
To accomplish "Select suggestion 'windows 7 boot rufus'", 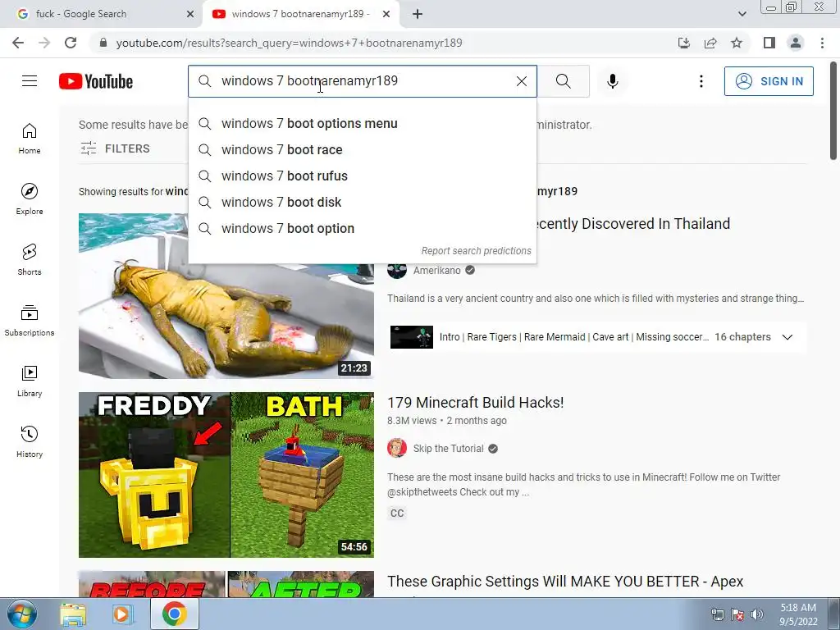I will (x=362, y=176).
